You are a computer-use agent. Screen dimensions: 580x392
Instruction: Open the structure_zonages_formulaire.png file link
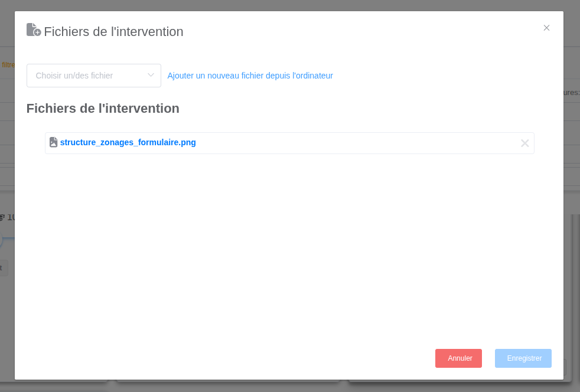click(x=128, y=142)
